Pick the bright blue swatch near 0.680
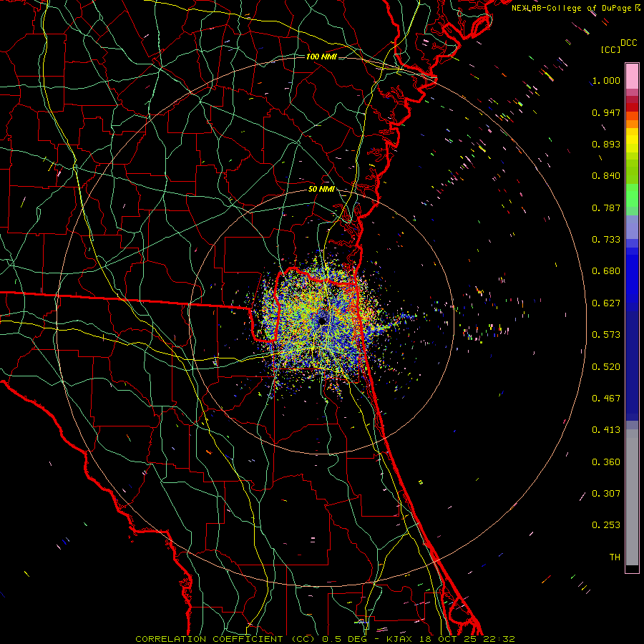This screenshot has width=644, height=644. 632,275
